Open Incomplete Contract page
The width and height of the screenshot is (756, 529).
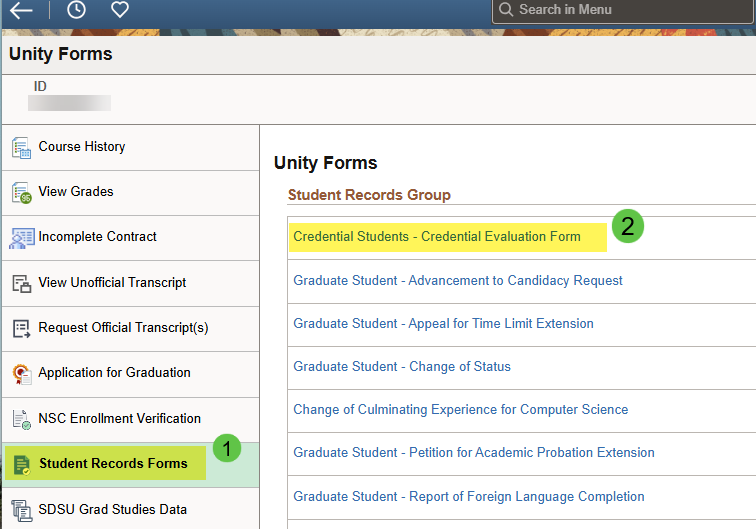point(130,238)
